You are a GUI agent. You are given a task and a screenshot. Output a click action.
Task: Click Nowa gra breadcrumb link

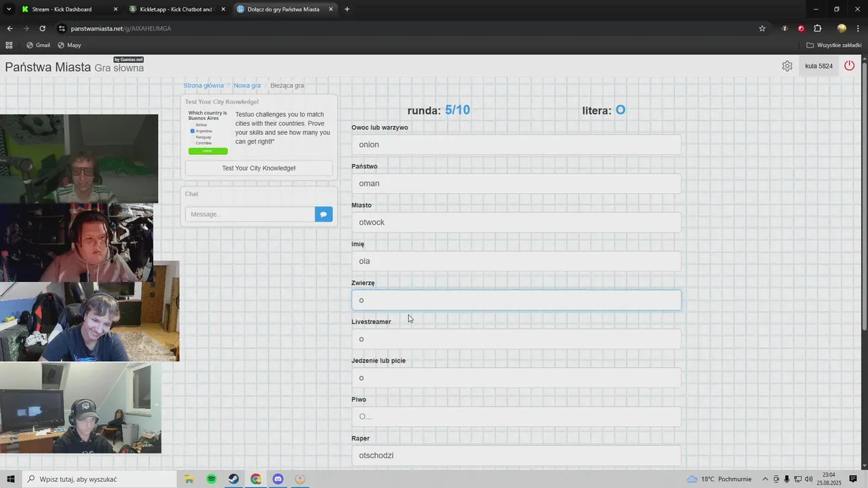coord(247,85)
